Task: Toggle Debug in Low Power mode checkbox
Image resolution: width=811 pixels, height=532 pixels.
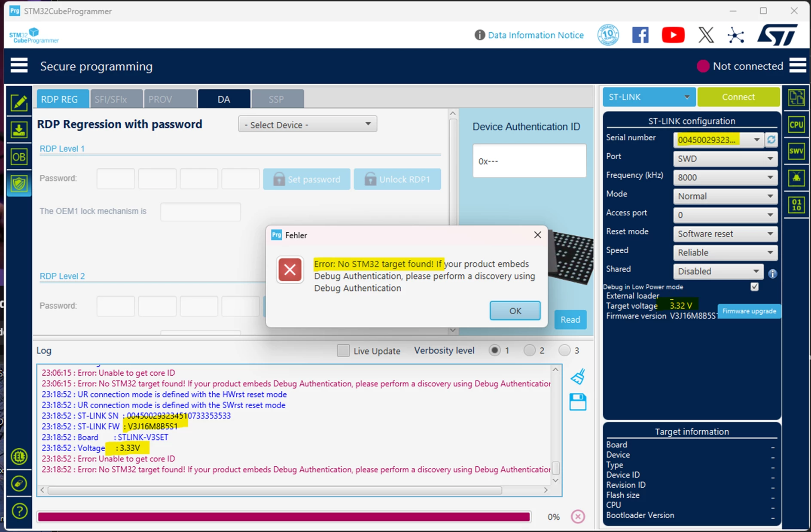Action: pyautogui.click(x=754, y=287)
